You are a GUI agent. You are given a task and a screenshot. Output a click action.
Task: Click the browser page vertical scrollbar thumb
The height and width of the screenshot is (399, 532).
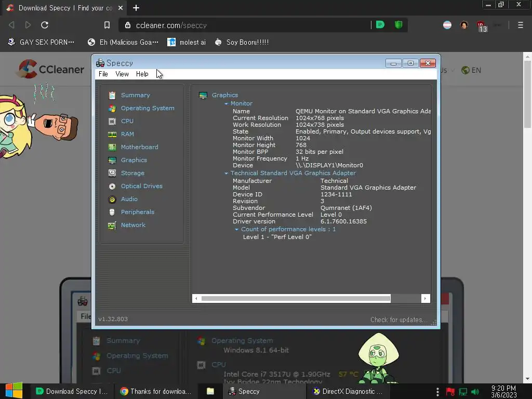coord(527,95)
